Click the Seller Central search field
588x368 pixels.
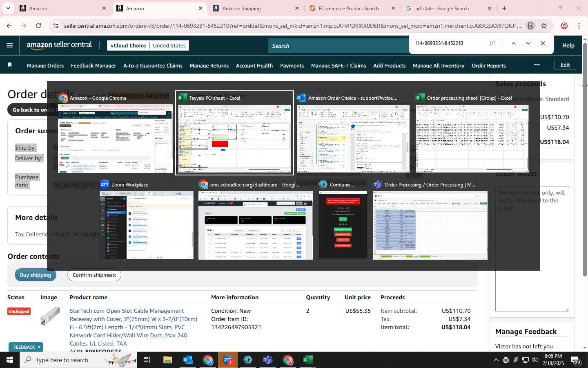(339, 46)
